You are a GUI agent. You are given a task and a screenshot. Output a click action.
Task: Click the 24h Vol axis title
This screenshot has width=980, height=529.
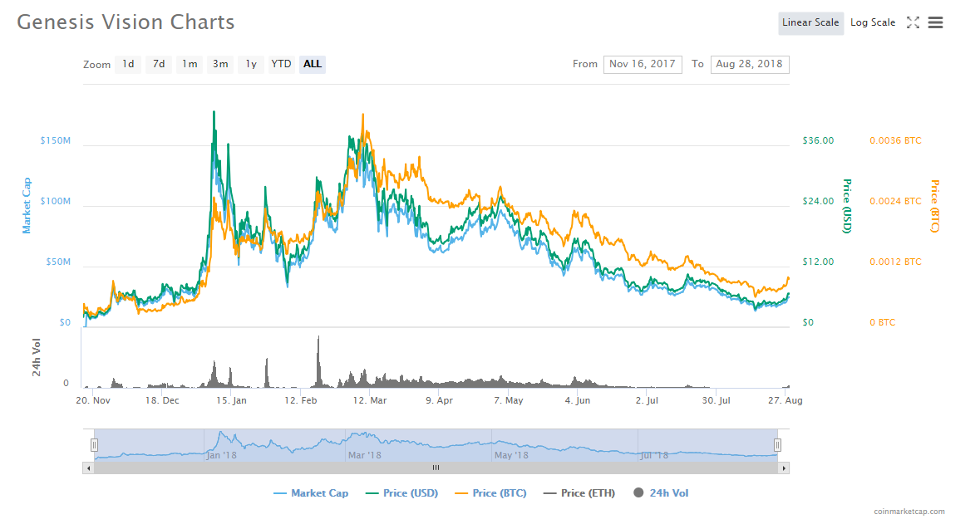tap(37, 357)
